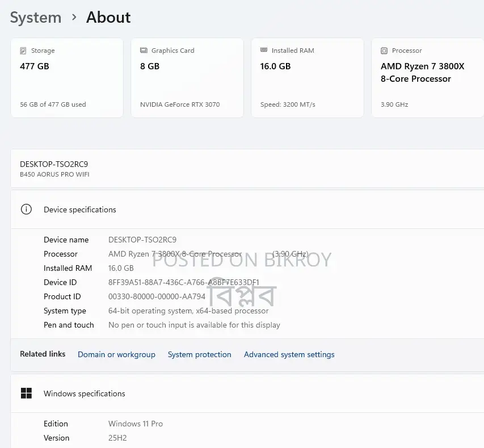Select Product ID value 00330-80000-00000-AA794
This screenshot has height=448, width=484.
[157, 296]
